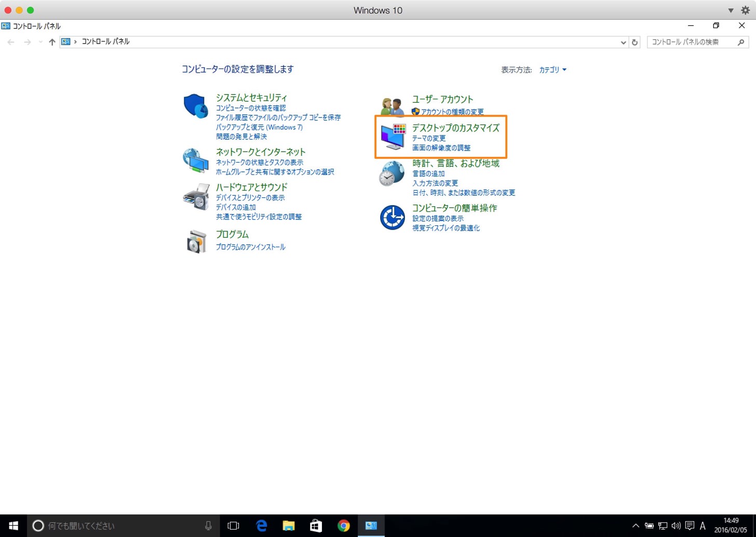Open the 画面の解像度の調整 link
Screen dimensions: 756x537
[x=441, y=148]
